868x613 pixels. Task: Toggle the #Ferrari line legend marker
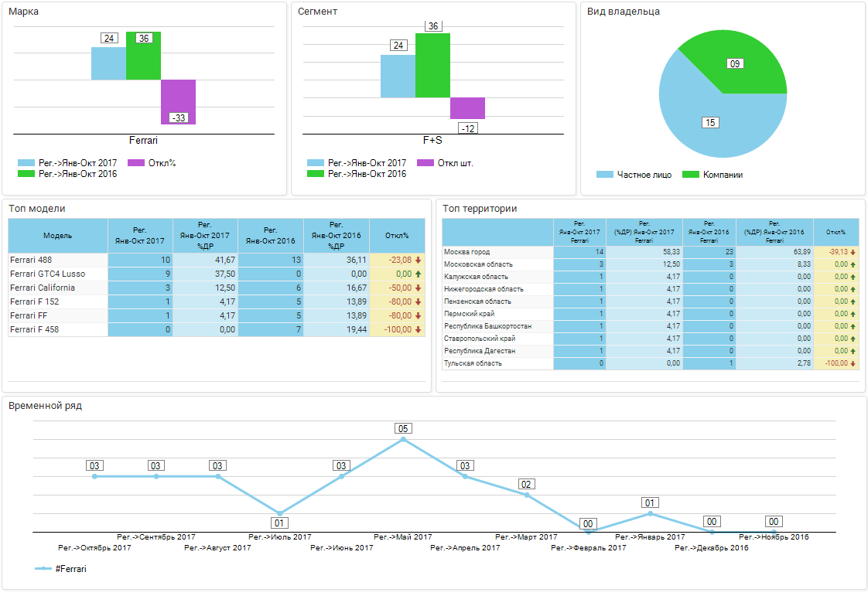click(x=43, y=569)
